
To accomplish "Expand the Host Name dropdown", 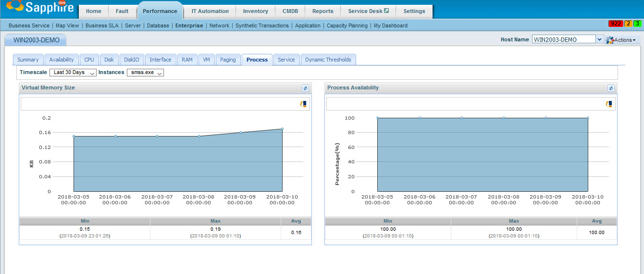I will click(599, 39).
